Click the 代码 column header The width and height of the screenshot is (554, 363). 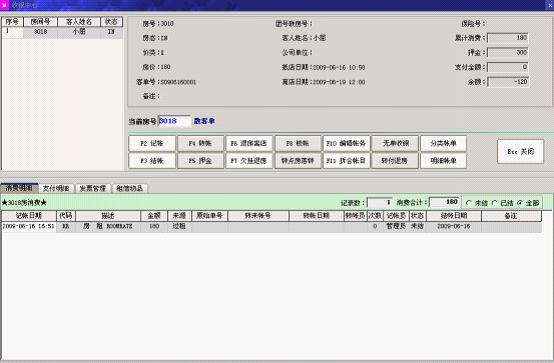pyautogui.click(x=66, y=216)
